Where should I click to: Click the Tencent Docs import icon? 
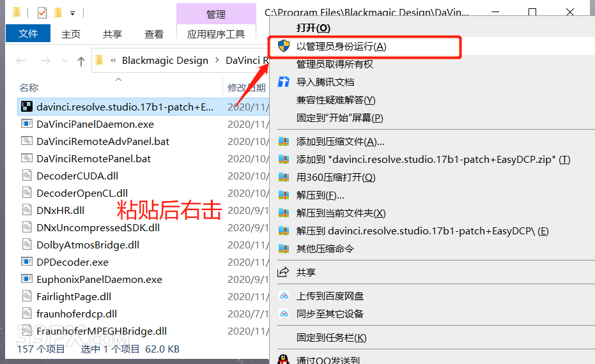point(284,82)
